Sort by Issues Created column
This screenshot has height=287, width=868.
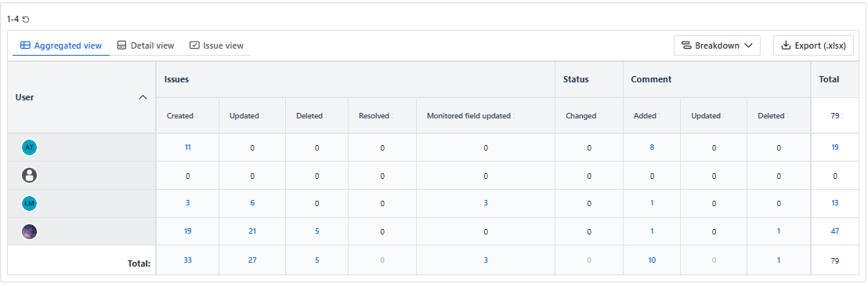pos(182,116)
